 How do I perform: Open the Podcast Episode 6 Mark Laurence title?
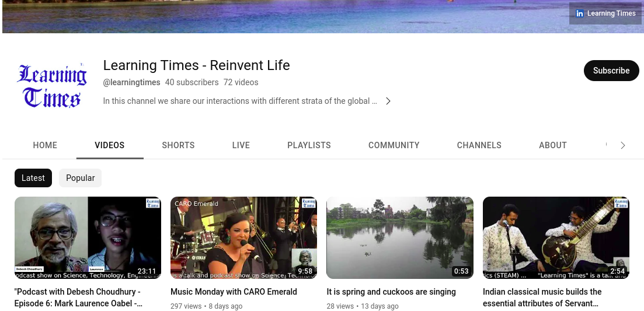pyautogui.click(x=78, y=298)
